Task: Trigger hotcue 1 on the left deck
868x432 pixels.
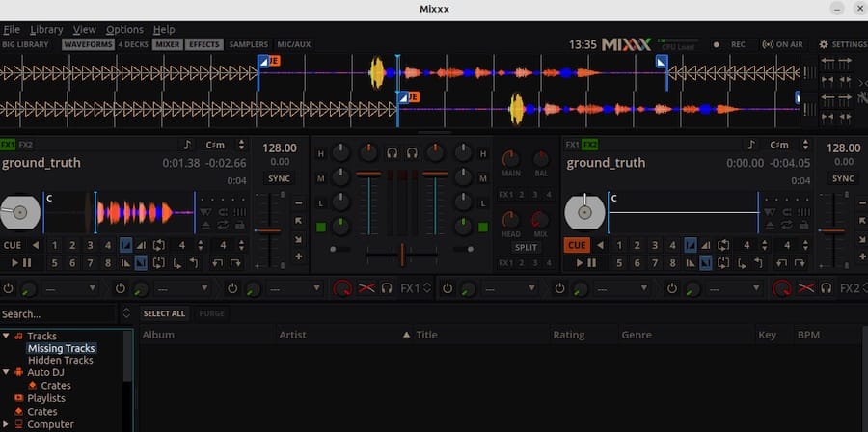Action: click(54, 245)
